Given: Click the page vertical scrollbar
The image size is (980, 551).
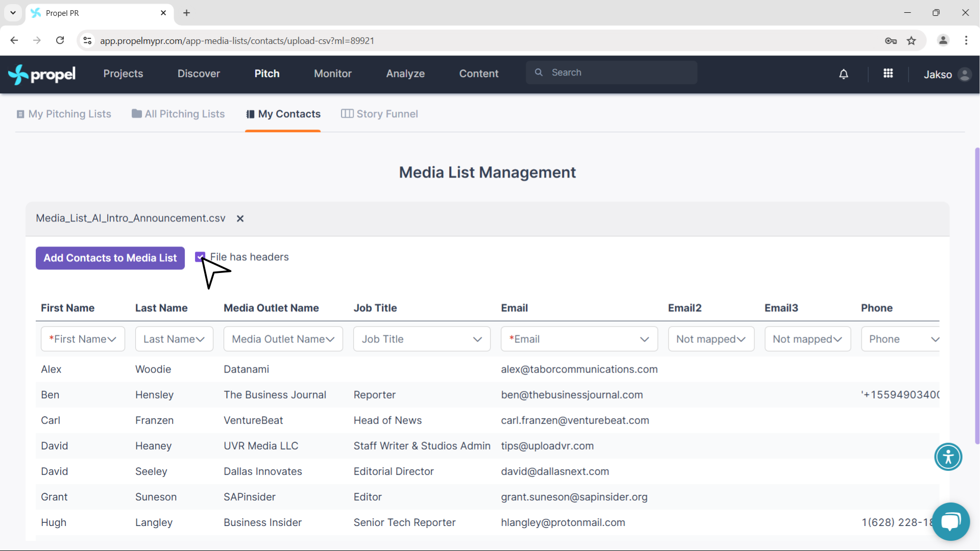Looking at the screenshot, I should pos(977,296).
